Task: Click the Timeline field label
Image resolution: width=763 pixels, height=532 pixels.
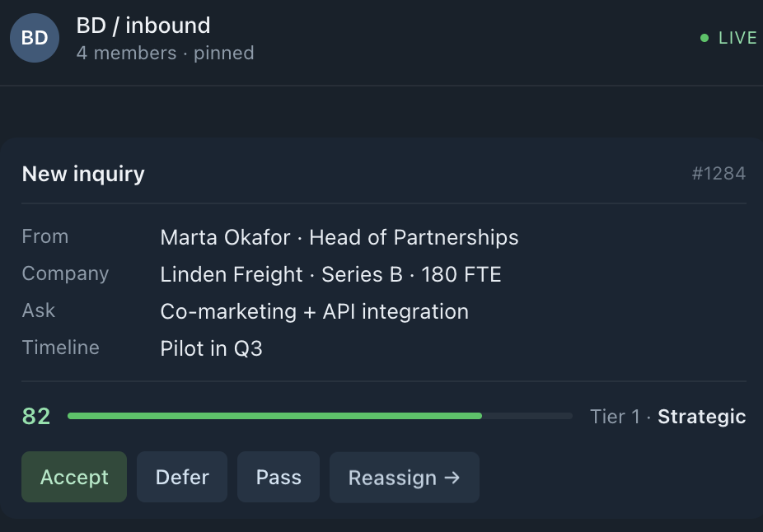Action: point(61,348)
